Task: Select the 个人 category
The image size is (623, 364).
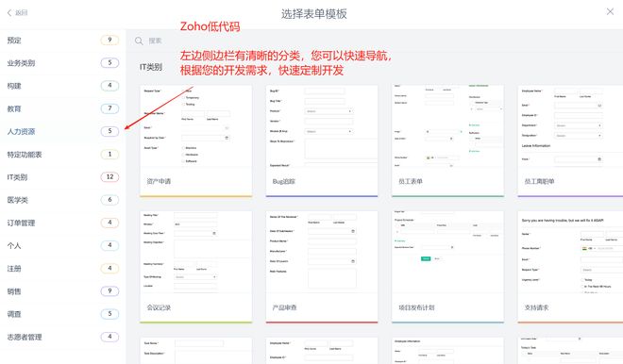Action: 63,245
